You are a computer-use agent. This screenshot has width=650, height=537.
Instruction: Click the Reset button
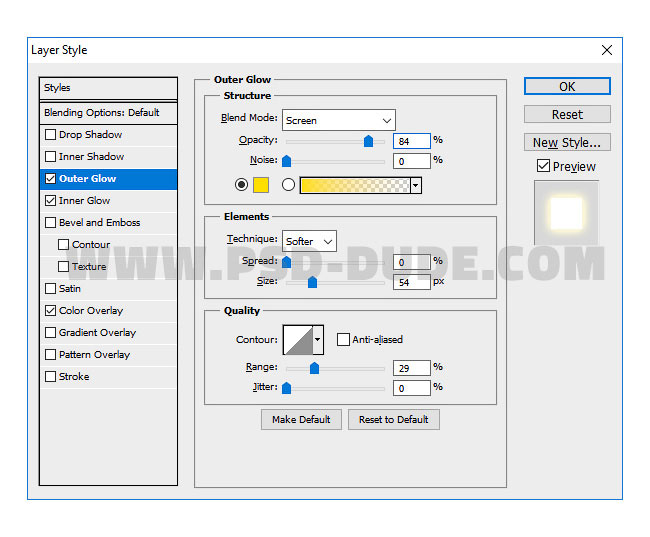click(567, 114)
